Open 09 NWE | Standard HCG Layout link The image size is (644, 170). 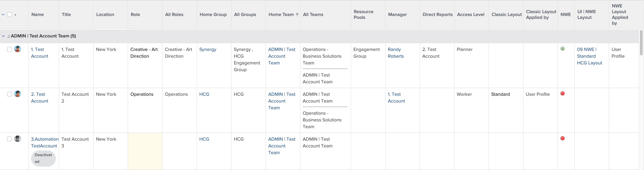pos(589,56)
